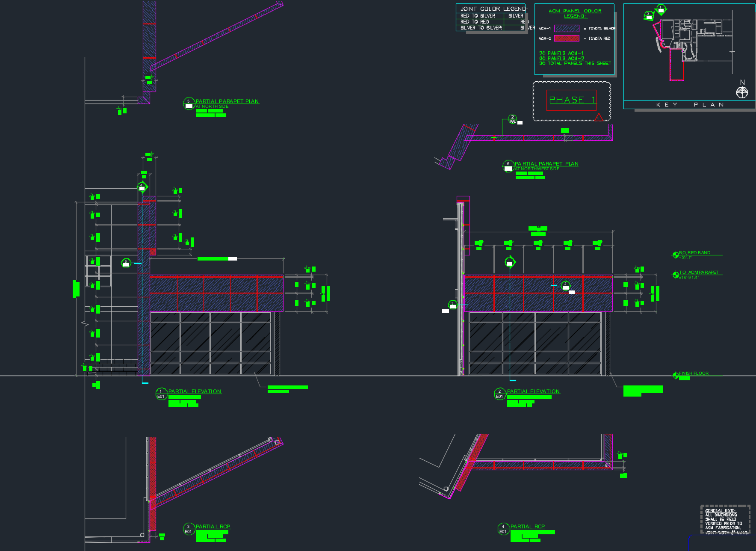Viewport: 756px width, 551px height.
Task: Click the ACM-1 Toyota Silver hatch swatch
Action: click(567, 29)
